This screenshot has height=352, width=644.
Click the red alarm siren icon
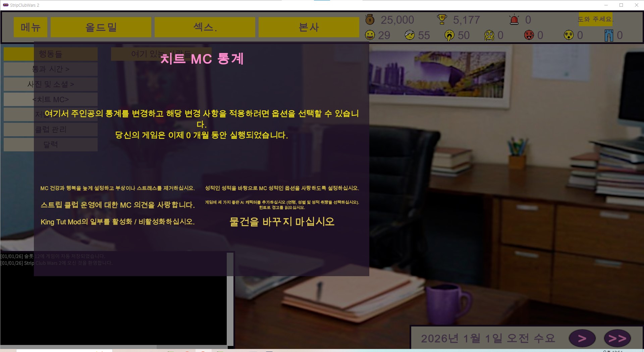tap(514, 20)
